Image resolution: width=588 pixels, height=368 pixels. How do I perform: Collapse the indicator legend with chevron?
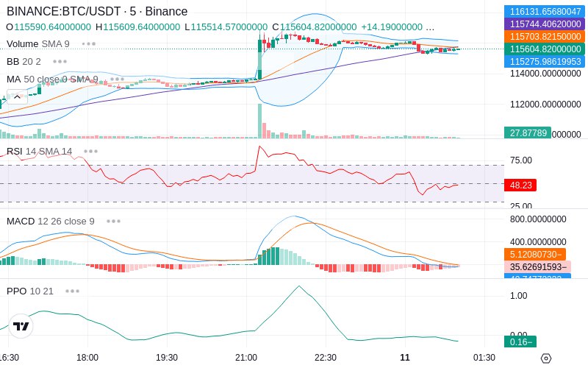(17, 97)
